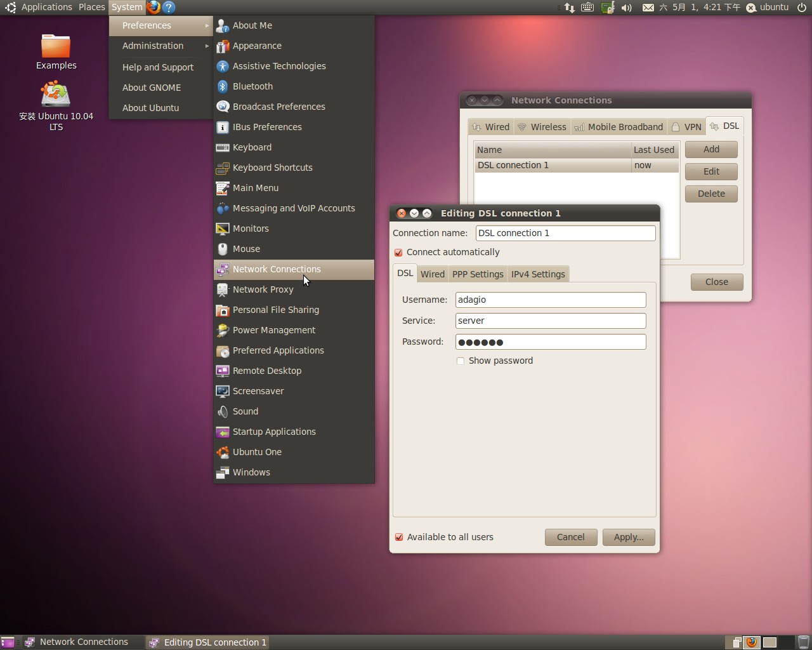The width and height of the screenshot is (812, 650).
Task: Click the Connection name field
Action: click(x=565, y=233)
